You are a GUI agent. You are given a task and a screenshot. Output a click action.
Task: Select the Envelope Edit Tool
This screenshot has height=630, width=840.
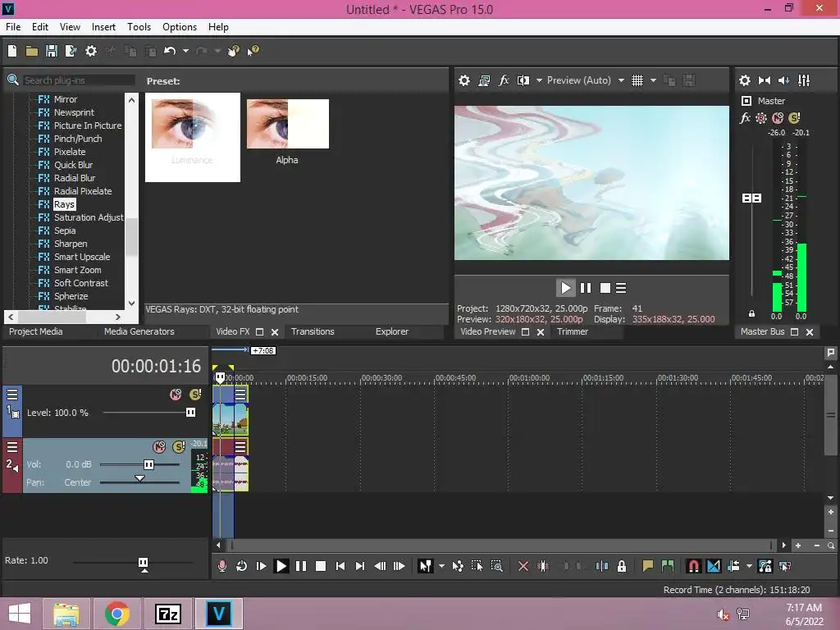tap(458, 566)
